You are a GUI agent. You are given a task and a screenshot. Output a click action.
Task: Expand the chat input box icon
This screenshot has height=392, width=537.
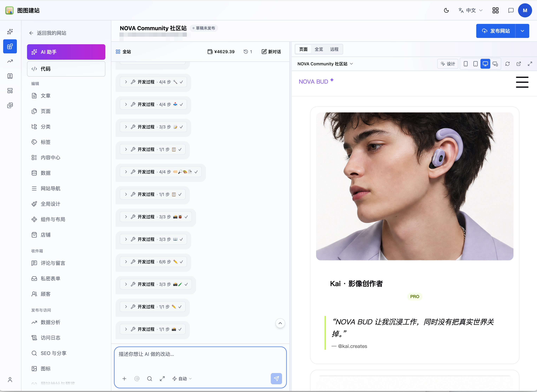[x=162, y=379]
